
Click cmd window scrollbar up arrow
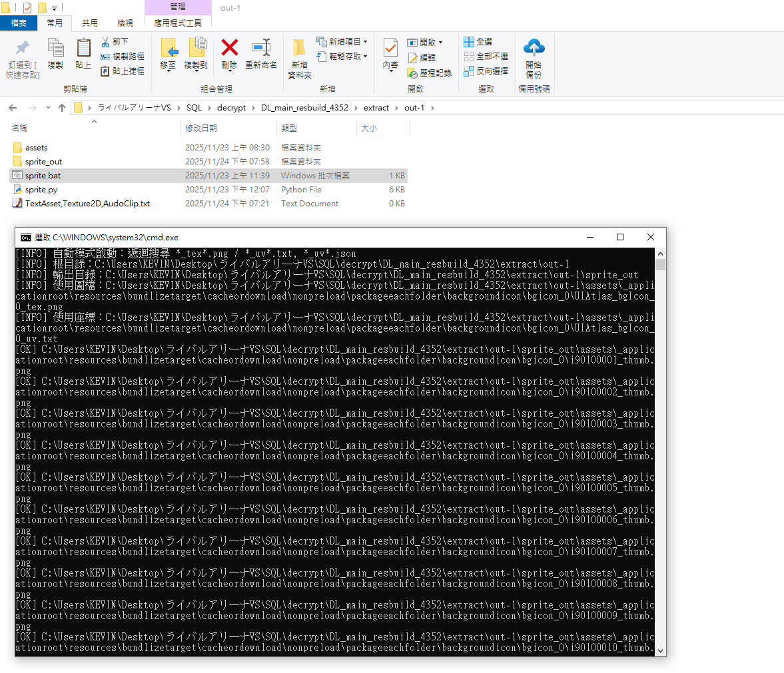pyautogui.click(x=661, y=254)
